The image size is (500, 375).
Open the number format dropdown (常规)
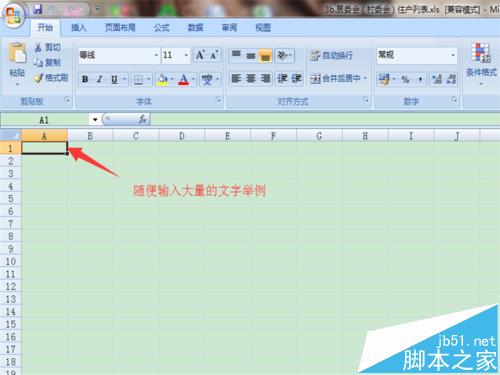click(x=453, y=55)
